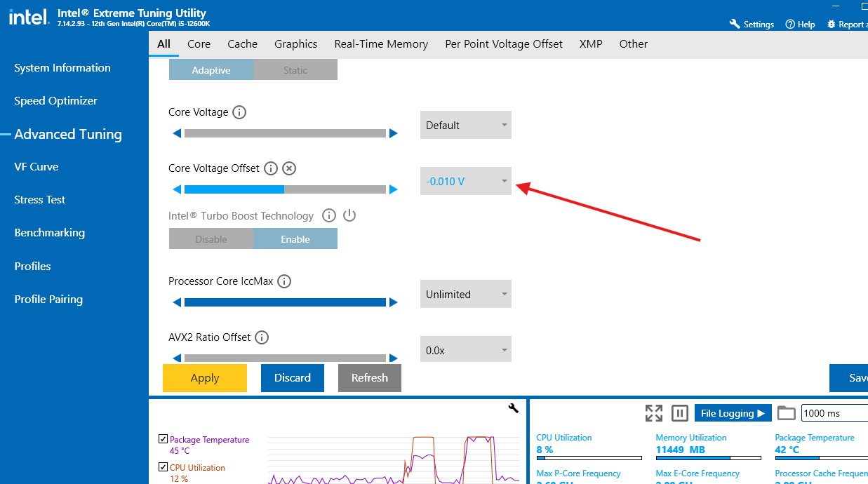This screenshot has height=484, width=868.
Task: Switch to the Graphics tab
Action: (295, 44)
